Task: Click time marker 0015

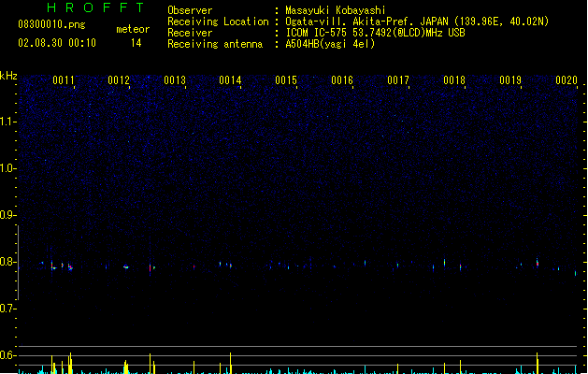Action: pos(286,80)
